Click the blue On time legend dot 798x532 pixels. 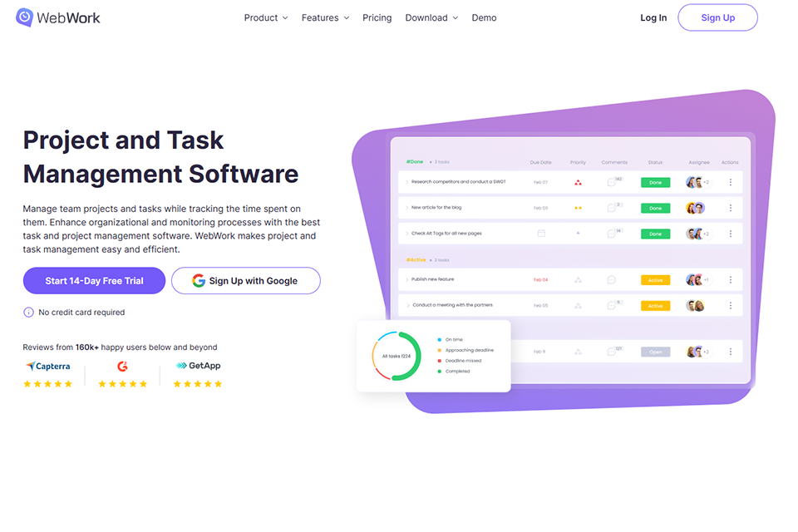coord(439,339)
